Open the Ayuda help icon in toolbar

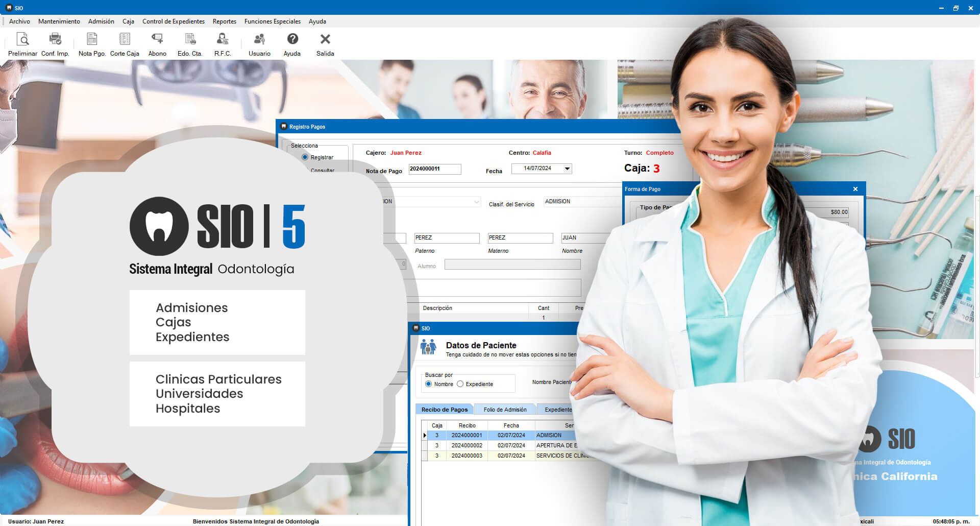coord(292,44)
